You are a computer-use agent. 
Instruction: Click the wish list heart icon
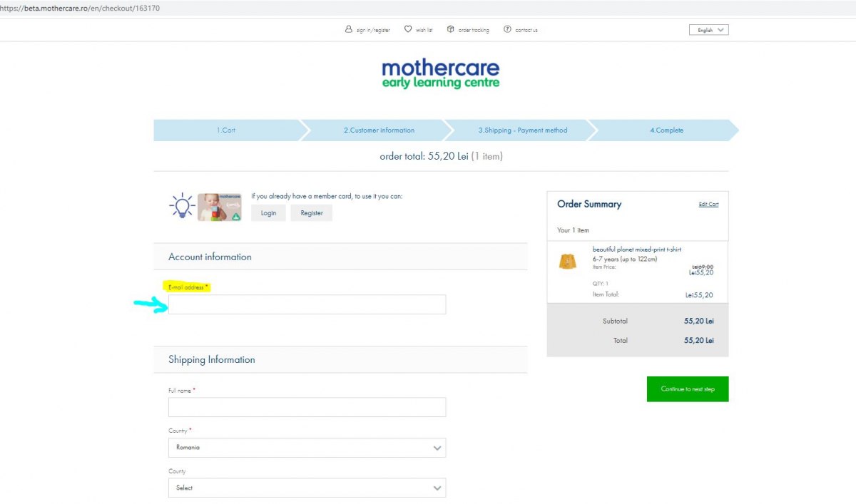[x=408, y=30]
